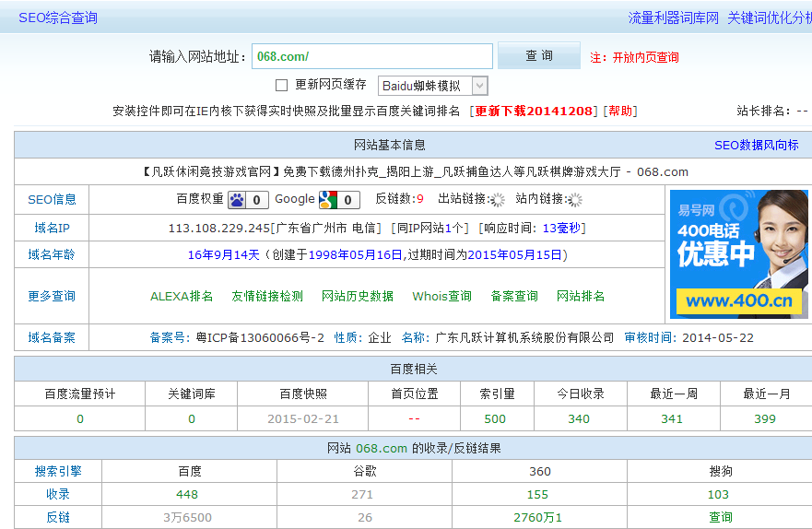Click the 收录 row label
The width and height of the screenshot is (812, 529).
pyautogui.click(x=58, y=494)
